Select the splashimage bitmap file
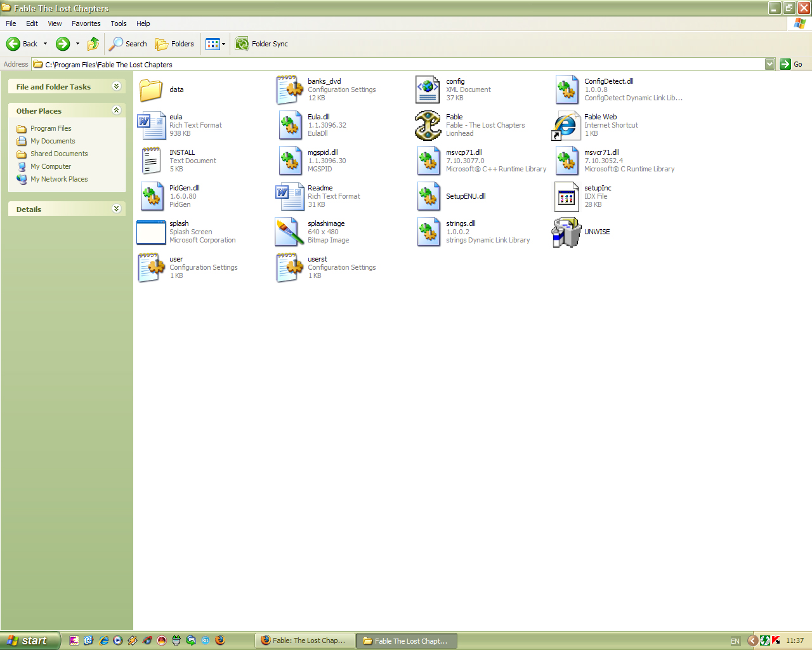The height and width of the screenshot is (650, 812). [289, 232]
